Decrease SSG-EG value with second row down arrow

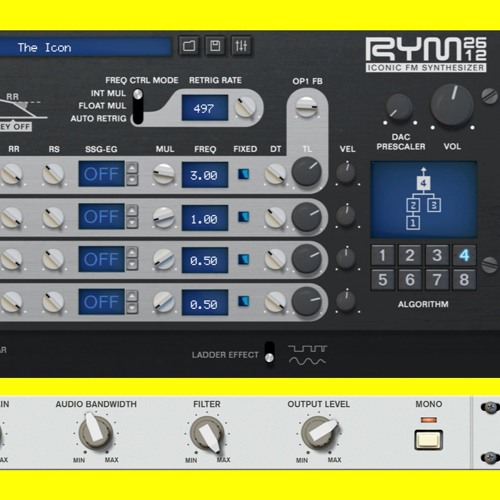tap(132, 223)
